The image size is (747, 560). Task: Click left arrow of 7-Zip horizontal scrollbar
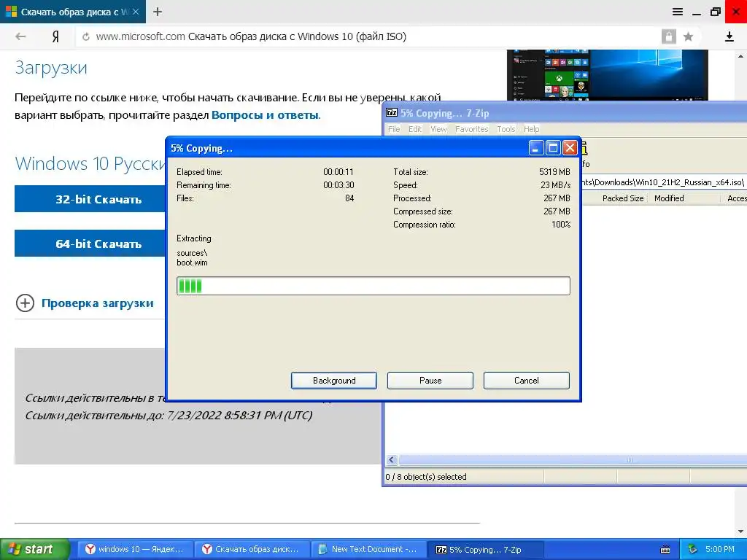(392, 460)
